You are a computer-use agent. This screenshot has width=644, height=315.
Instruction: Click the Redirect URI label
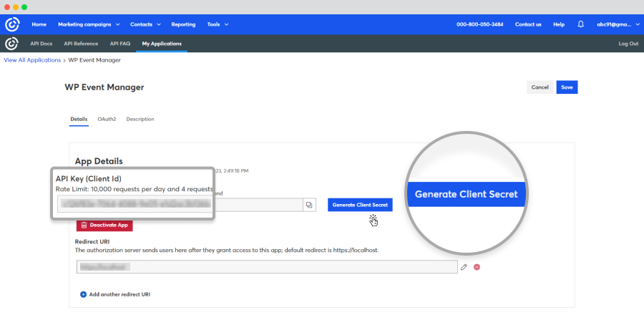[92, 241]
